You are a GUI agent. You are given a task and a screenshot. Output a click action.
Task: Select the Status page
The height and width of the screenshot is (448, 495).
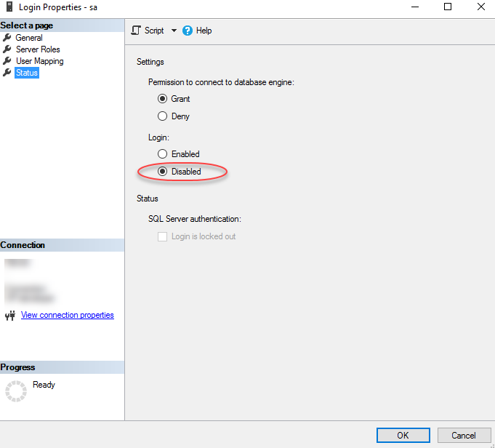(27, 73)
